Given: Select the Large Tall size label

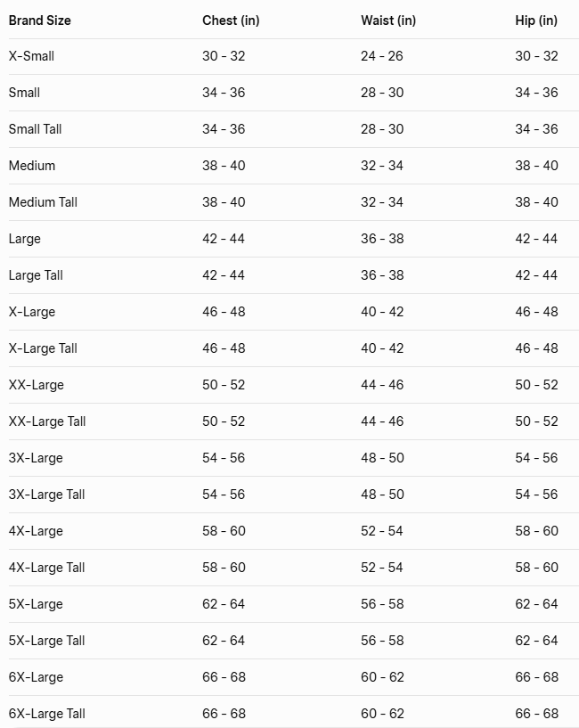Looking at the screenshot, I should click(x=37, y=275).
